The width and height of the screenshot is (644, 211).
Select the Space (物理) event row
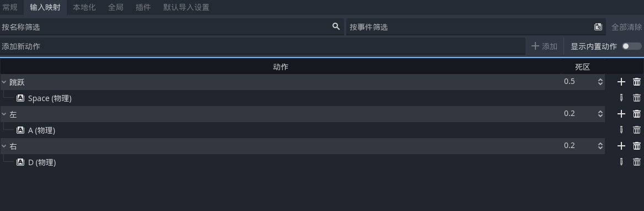click(x=302, y=98)
